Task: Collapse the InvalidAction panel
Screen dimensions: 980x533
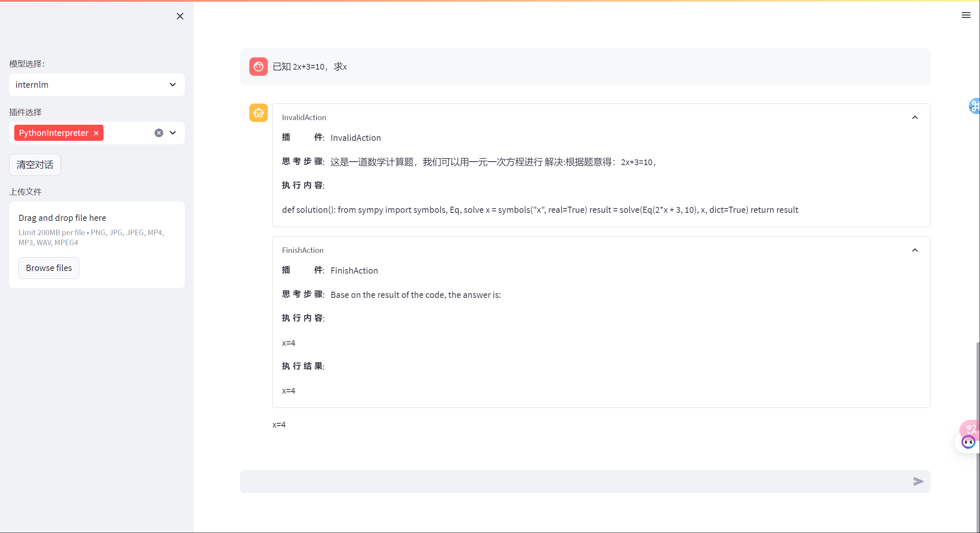Action: tap(915, 117)
